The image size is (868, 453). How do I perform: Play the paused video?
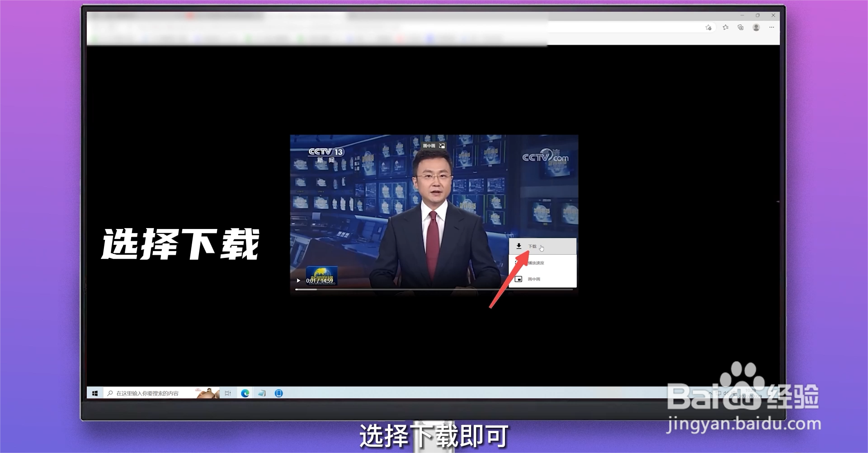298,280
